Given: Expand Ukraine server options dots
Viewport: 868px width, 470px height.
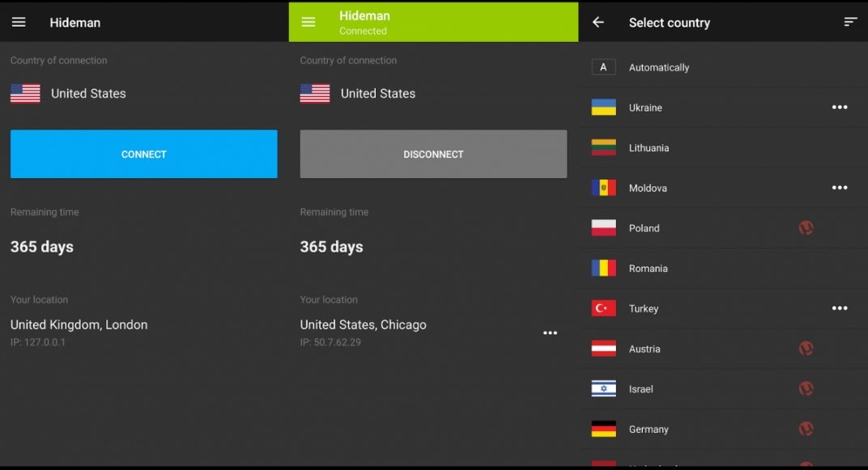Looking at the screenshot, I should point(840,108).
